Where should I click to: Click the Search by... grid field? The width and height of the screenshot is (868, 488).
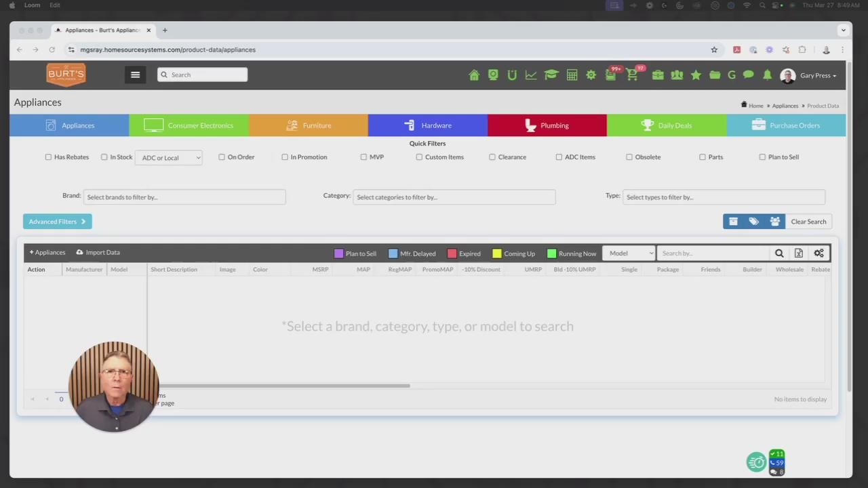713,253
